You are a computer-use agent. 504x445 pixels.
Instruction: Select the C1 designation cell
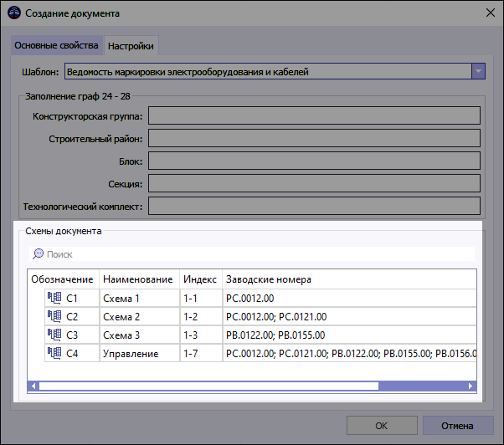72,299
